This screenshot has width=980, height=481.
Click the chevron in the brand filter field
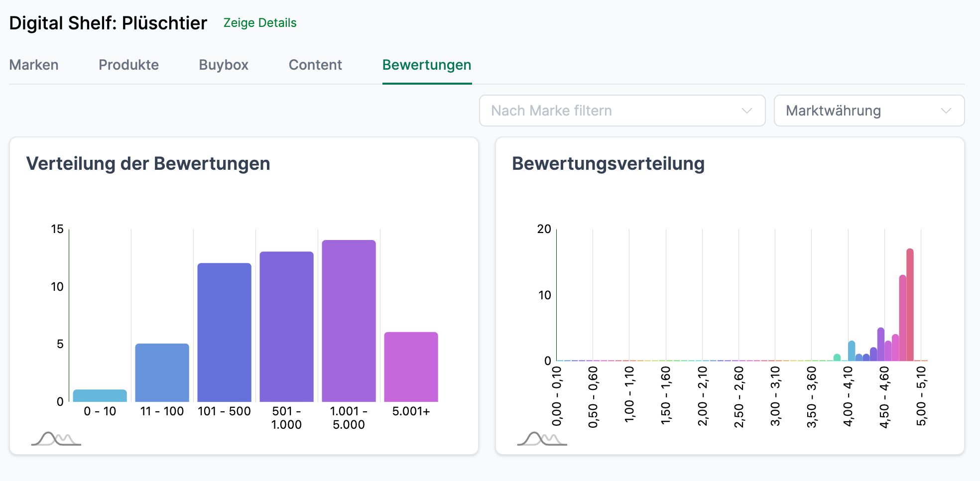click(746, 111)
